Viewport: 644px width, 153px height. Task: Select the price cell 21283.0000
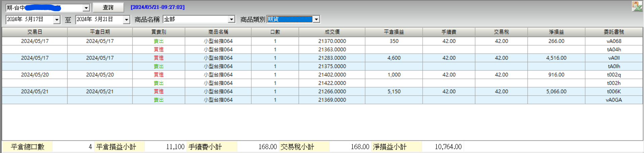coord(332,58)
